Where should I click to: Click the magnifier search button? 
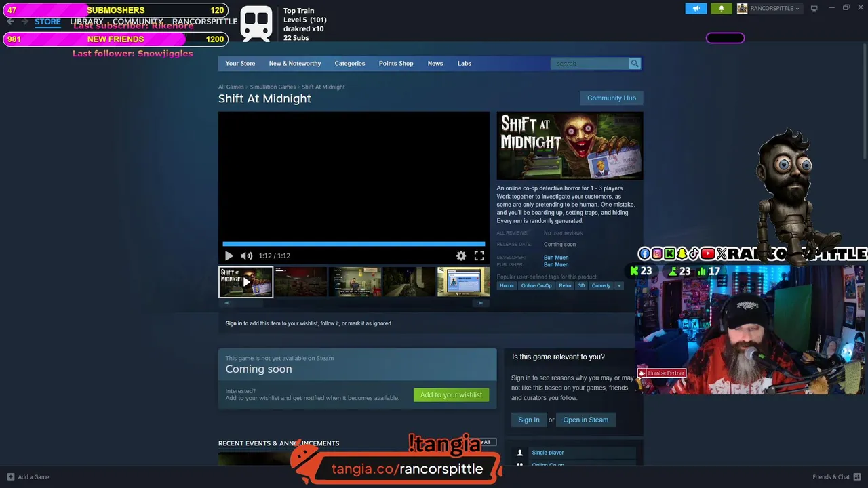pos(635,64)
